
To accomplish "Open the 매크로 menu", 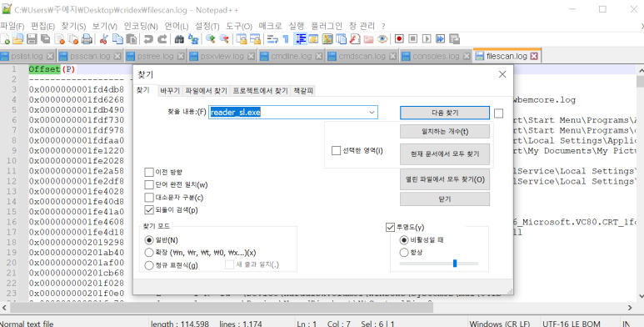I will pyautogui.click(x=270, y=26).
